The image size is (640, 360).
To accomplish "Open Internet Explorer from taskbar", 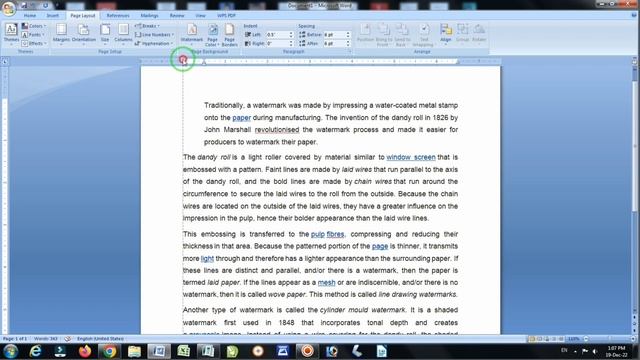I will [x=36, y=351].
